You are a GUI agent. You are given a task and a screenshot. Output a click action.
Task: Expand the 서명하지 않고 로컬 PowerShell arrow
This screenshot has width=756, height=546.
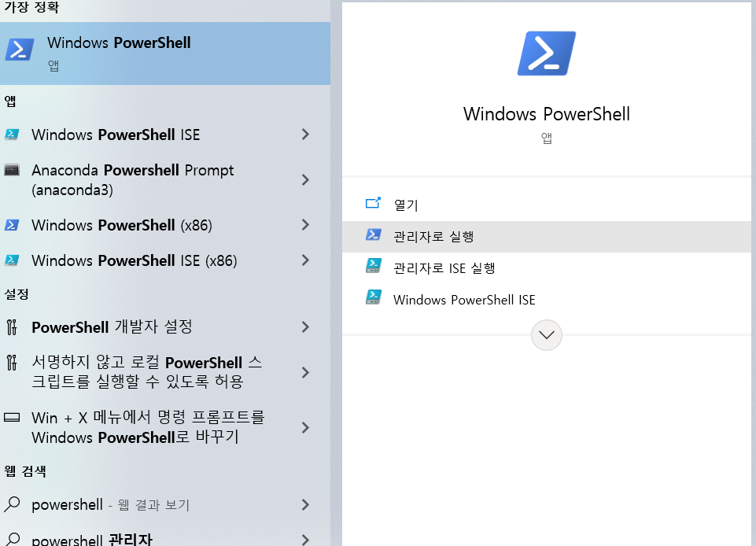(x=305, y=372)
